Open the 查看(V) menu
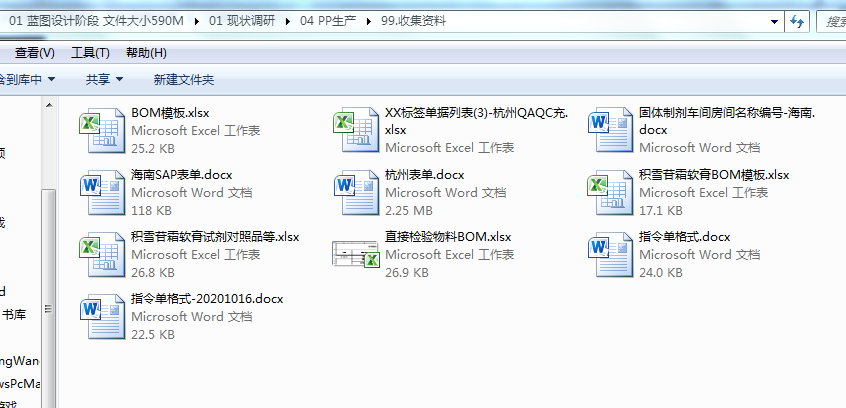The height and width of the screenshot is (408, 846). click(34, 52)
